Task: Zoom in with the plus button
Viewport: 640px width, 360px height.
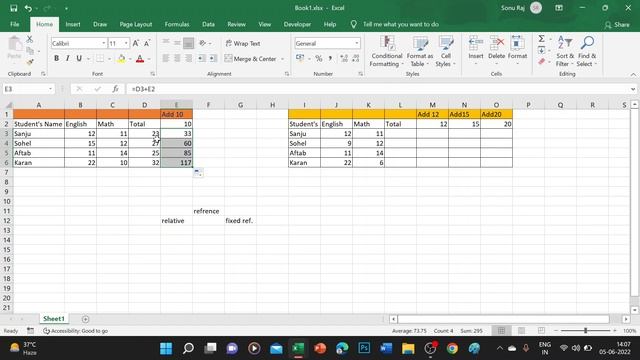Action: click(x=615, y=331)
